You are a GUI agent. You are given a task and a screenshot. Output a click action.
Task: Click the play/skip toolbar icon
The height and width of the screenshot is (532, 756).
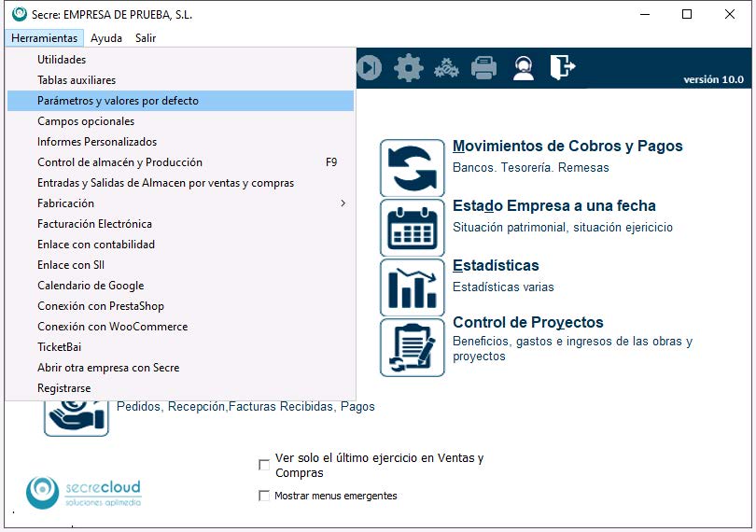point(370,68)
